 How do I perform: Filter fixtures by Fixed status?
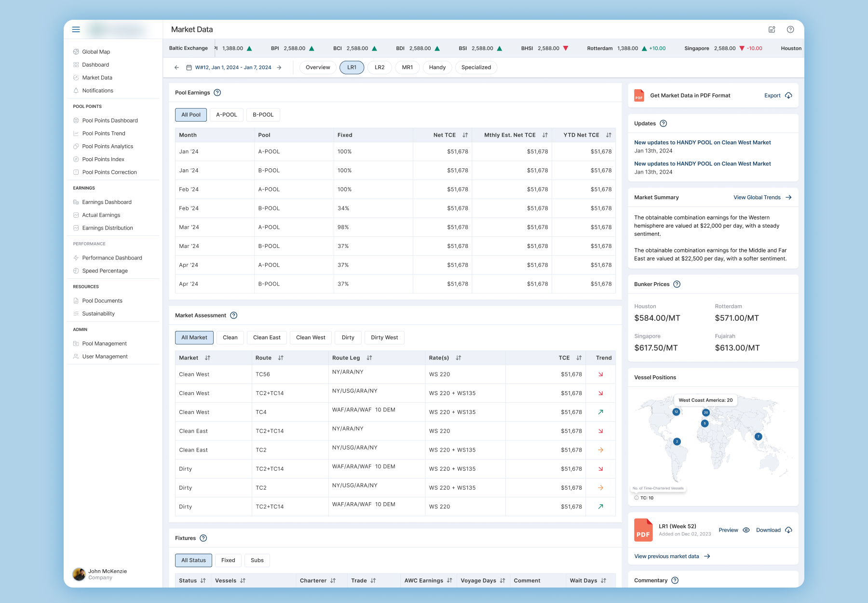[228, 561]
